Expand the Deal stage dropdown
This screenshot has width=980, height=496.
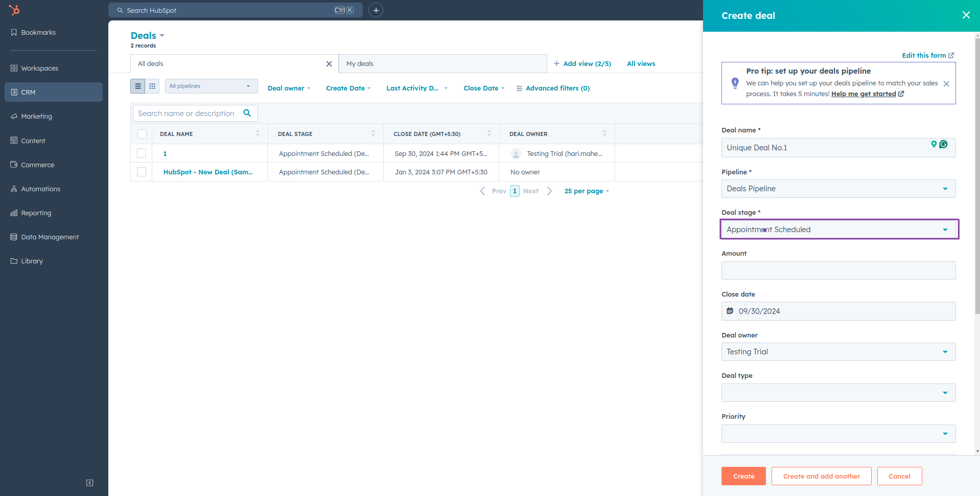click(x=838, y=230)
